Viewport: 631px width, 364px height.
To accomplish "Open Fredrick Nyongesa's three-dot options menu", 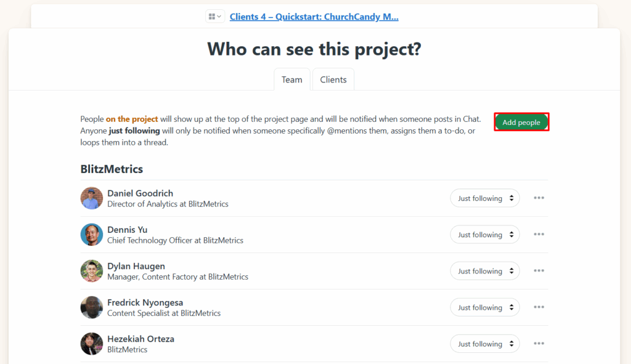I will (x=539, y=307).
